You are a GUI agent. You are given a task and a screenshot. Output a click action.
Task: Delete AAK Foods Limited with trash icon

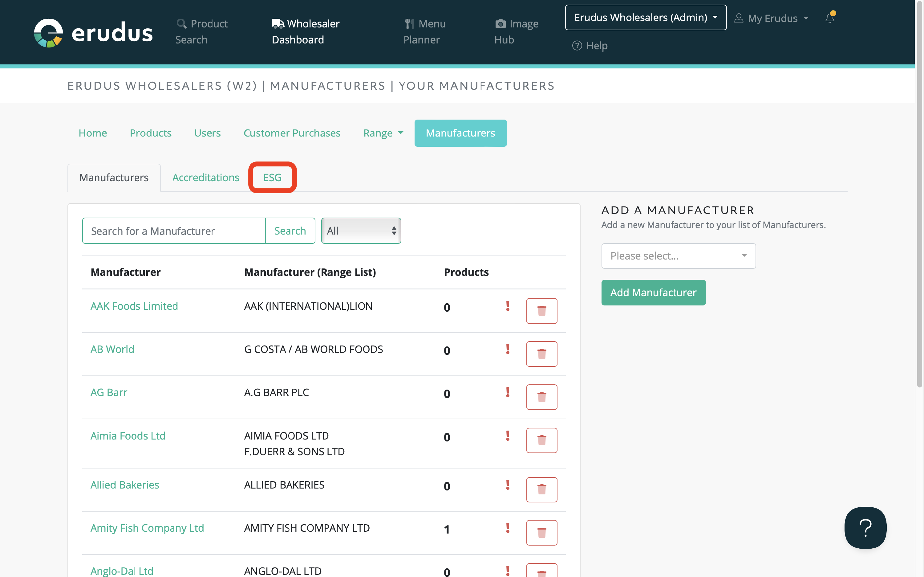tap(541, 311)
